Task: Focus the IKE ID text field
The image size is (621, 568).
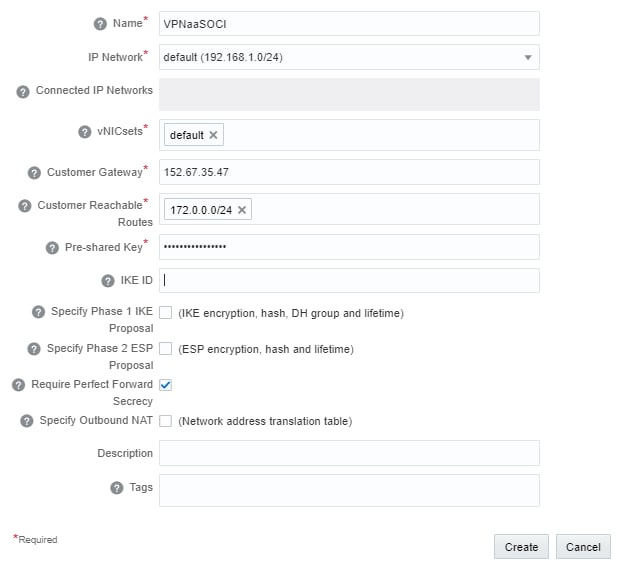Action: [350, 281]
